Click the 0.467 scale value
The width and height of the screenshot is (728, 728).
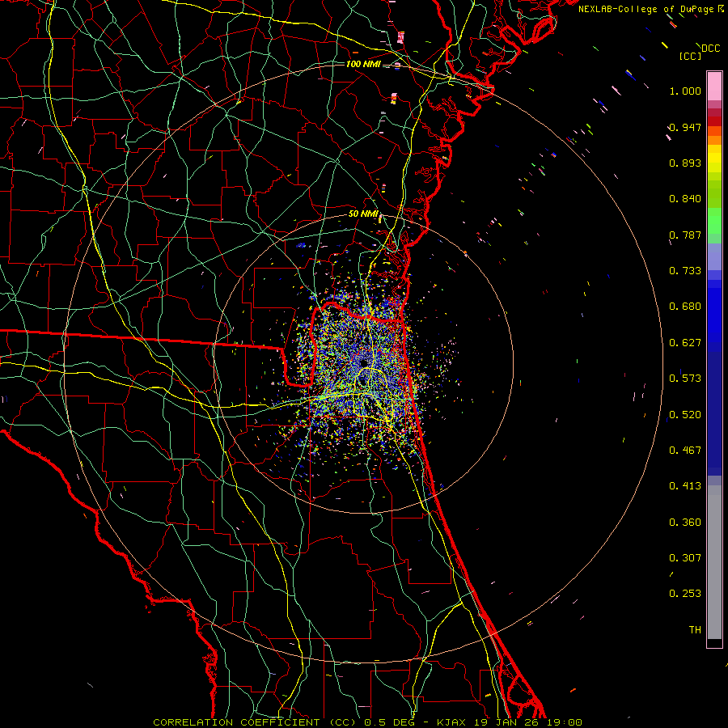click(685, 451)
